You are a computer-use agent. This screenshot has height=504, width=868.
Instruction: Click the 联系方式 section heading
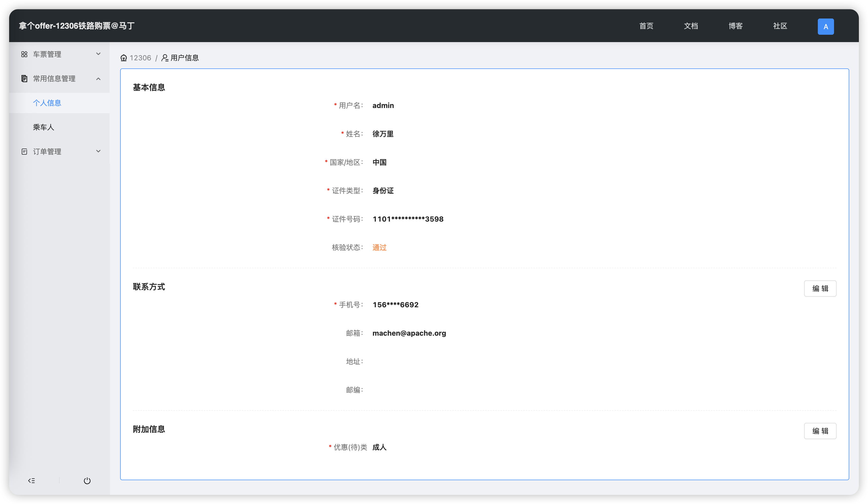[149, 287]
